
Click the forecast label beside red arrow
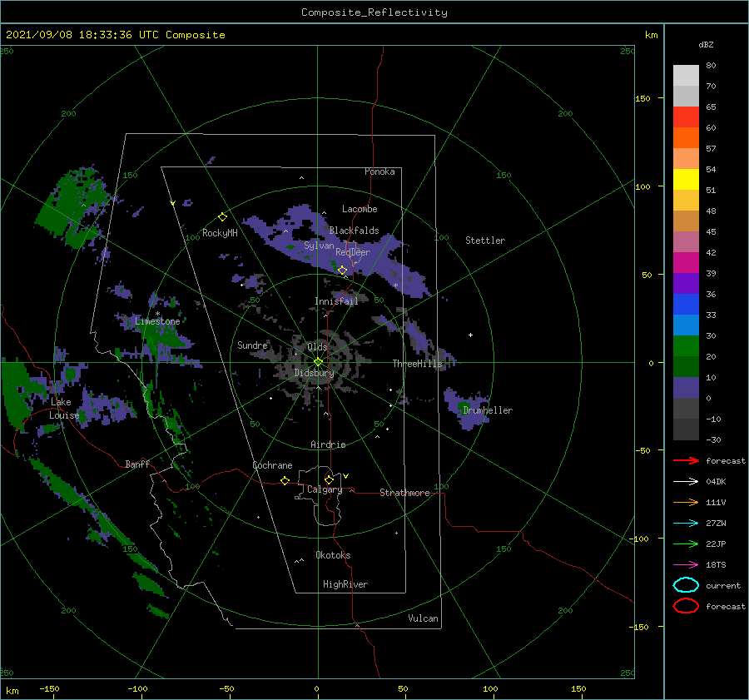pos(725,460)
